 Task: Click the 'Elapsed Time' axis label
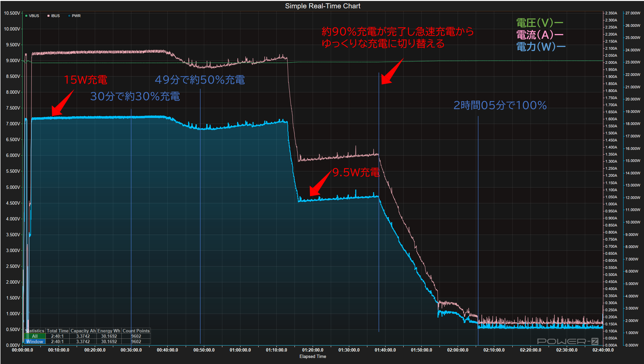point(313,356)
